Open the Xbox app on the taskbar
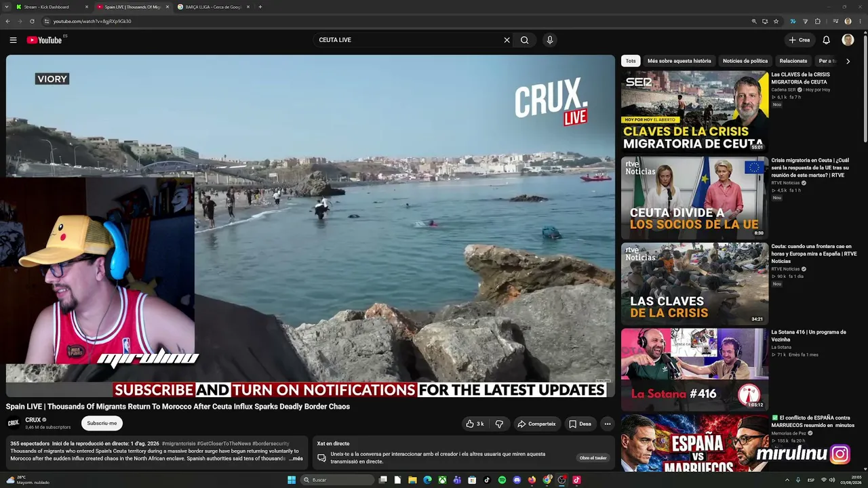868x488 pixels. 442,480
